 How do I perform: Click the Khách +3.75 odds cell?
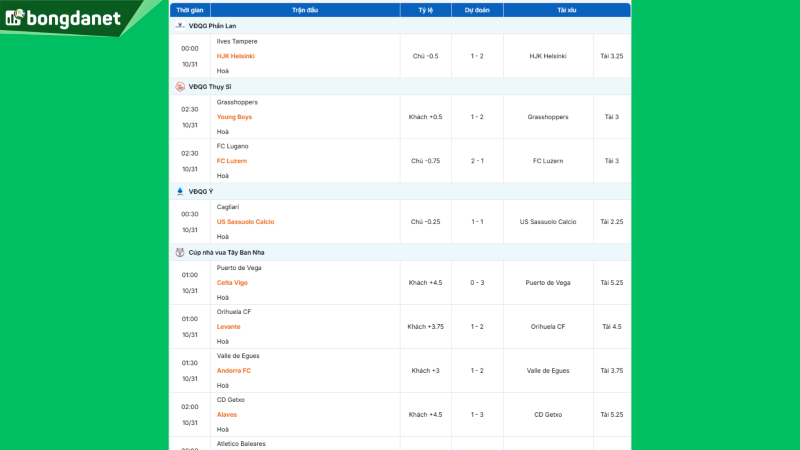click(x=425, y=327)
